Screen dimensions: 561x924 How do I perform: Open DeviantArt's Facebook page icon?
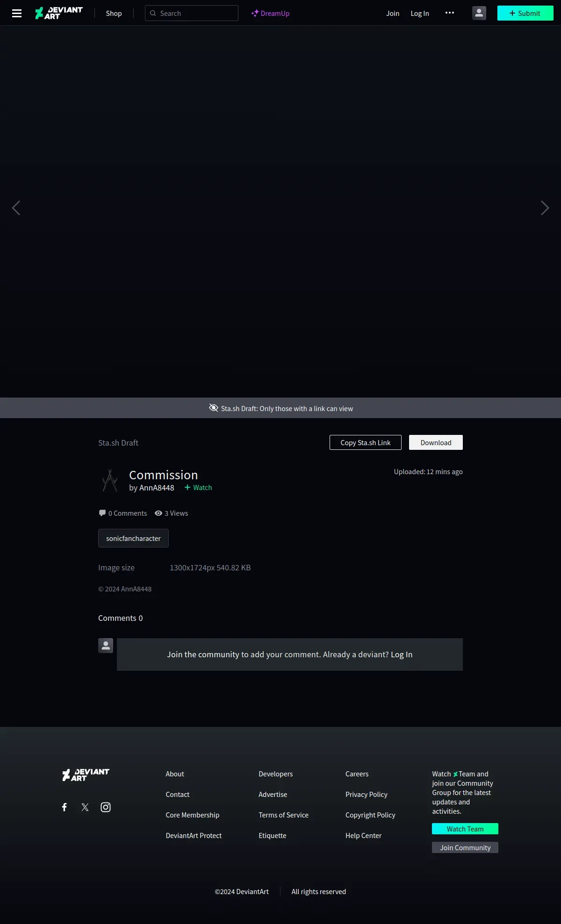[65, 807]
